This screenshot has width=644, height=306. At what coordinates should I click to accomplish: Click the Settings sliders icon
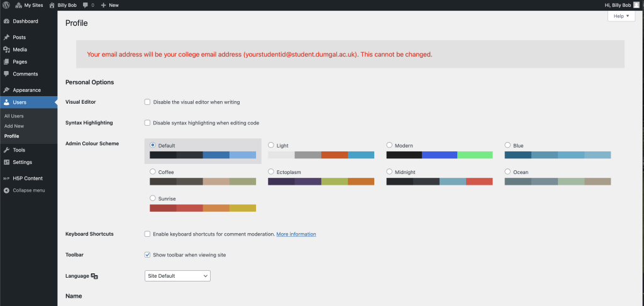click(6, 162)
